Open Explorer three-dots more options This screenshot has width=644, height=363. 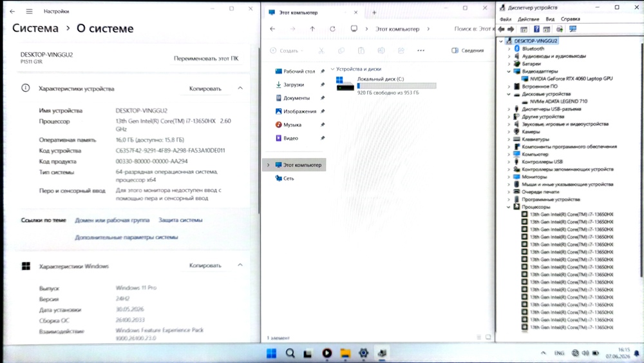coord(421,50)
